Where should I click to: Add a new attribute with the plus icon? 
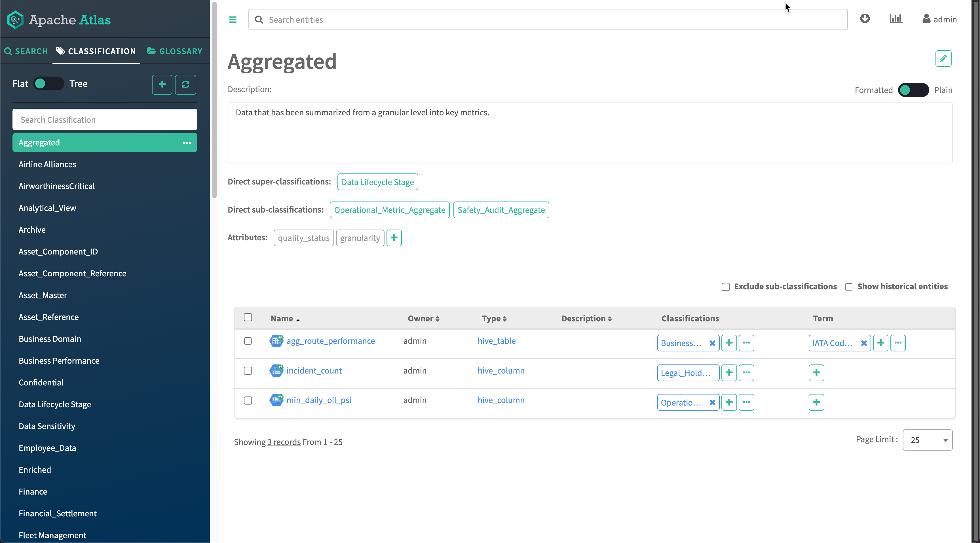point(394,238)
